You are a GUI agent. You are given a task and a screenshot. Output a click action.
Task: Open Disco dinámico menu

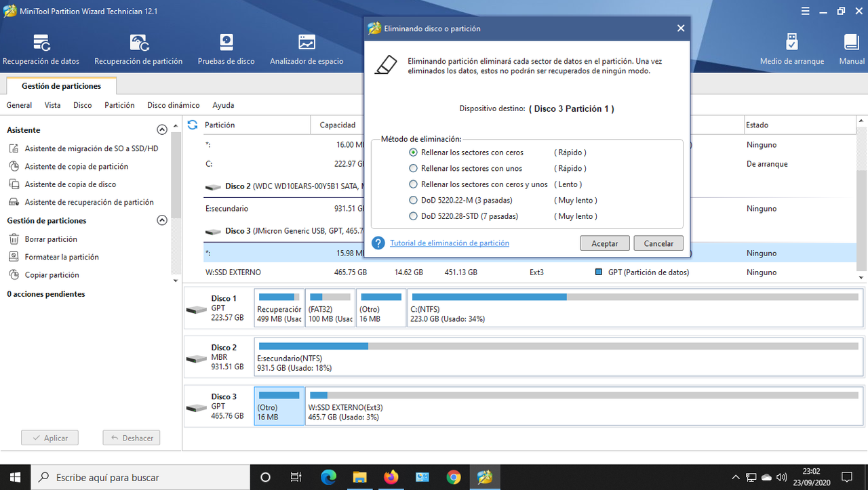174,105
